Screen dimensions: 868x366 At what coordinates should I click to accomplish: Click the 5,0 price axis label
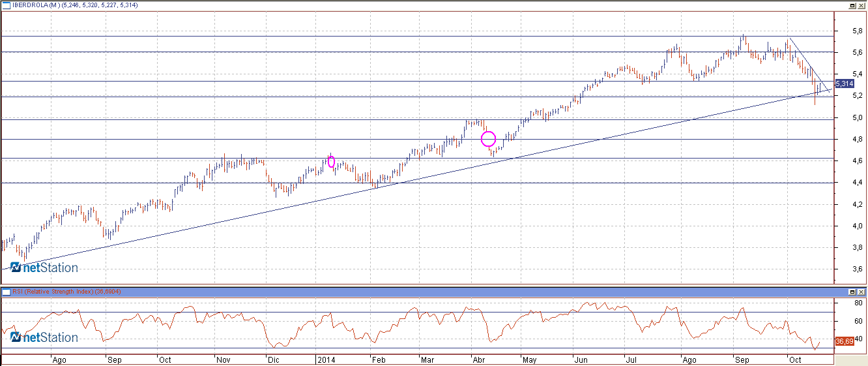click(x=858, y=117)
